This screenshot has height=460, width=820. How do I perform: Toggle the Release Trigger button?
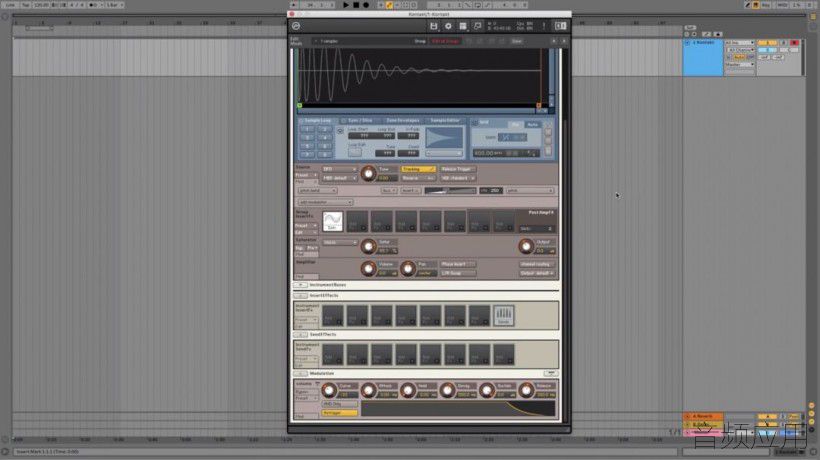coord(457,169)
